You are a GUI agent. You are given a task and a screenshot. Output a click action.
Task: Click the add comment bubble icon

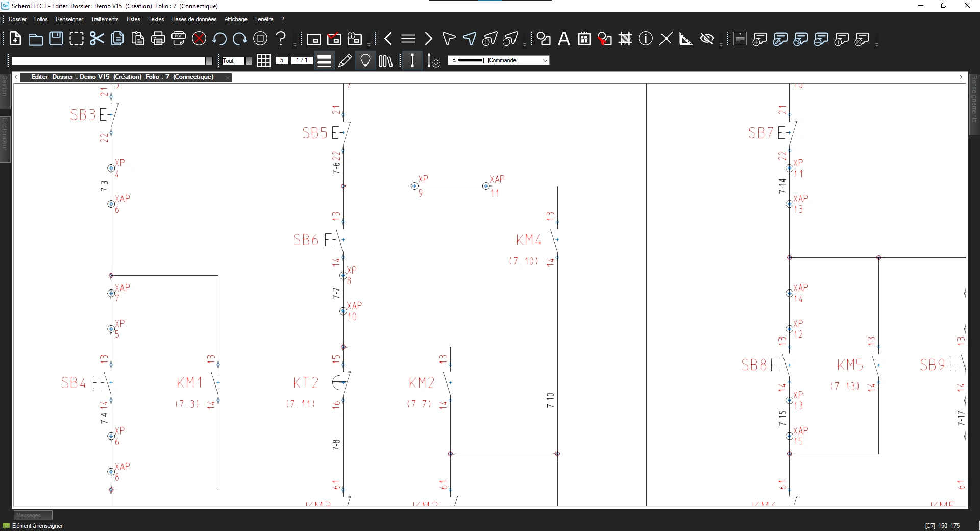click(760, 39)
